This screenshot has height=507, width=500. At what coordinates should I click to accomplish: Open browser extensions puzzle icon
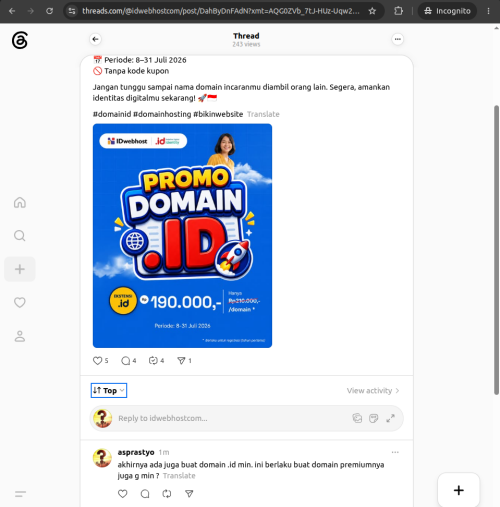click(398, 11)
